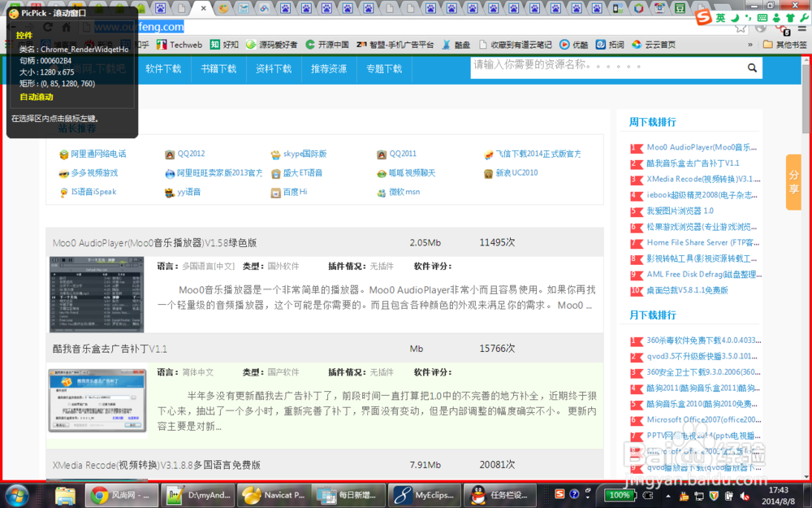Open weekly rank item 我爱图片浏览器 1.0
This screenshot has height=508, width=812.
tap(680, 211)
